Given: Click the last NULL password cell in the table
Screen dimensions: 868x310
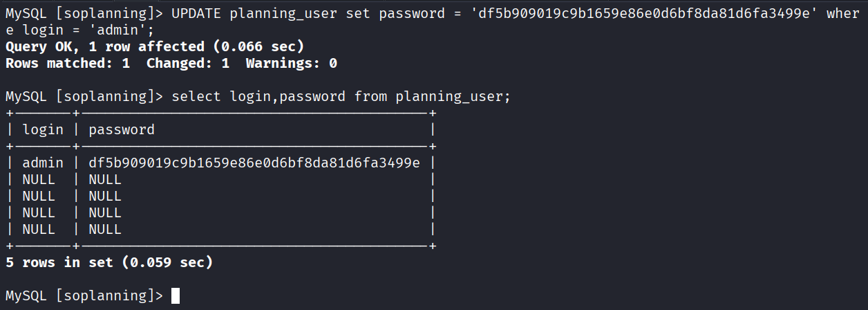Looking at the screenshot, I should pyautogui.click(x=105, y=230).
